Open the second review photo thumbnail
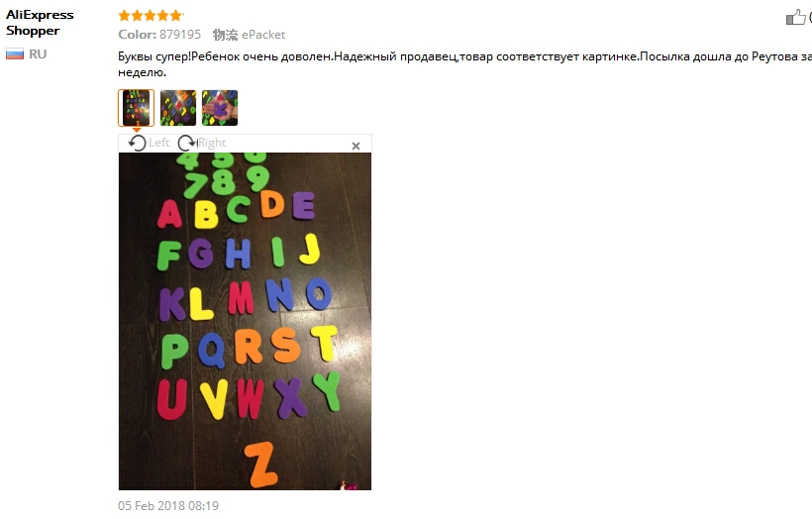This screenshot has height=519, width=812. tap(178, 108)
